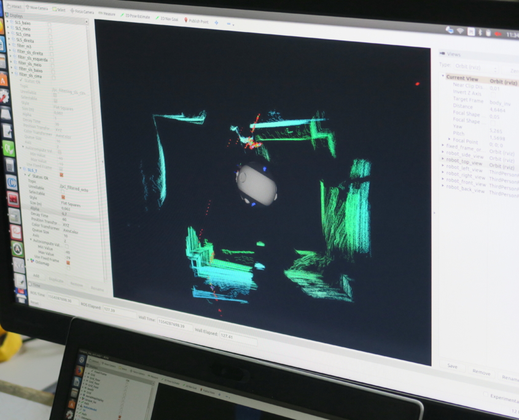Toggle the filter_m3 display checkbox

click(50, 46)
